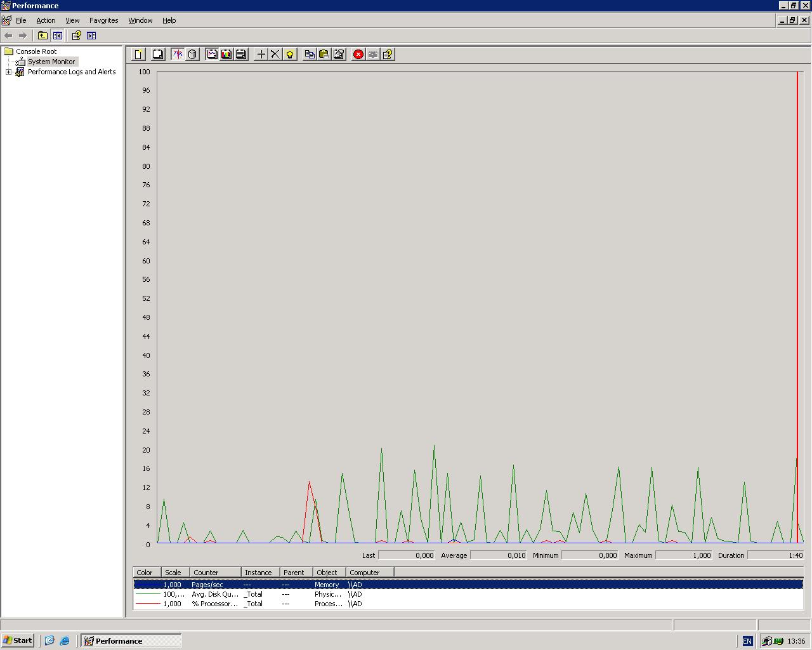Screen dimensions: 812x650
Task: Click the network system tray icon
Action: (x=778, y=641)
